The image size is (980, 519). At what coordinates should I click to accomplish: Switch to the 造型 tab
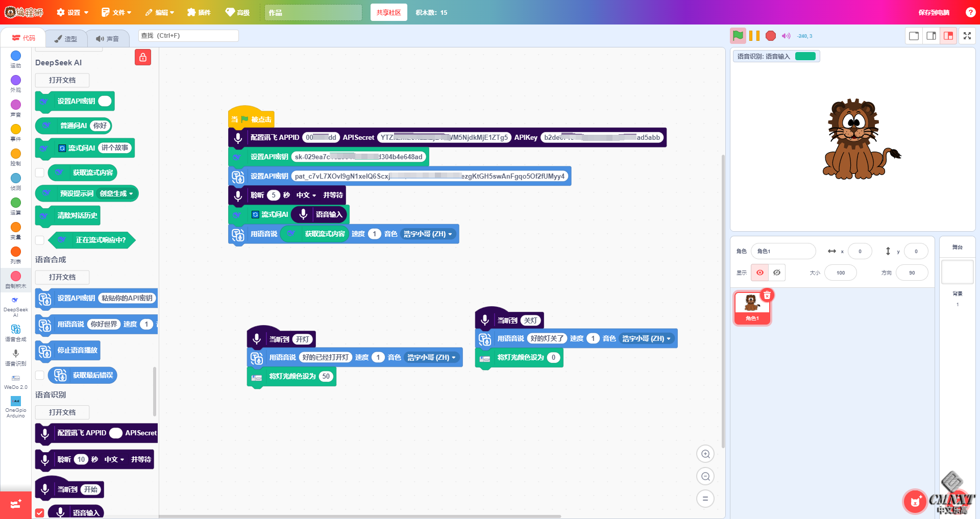coord(66,39)
